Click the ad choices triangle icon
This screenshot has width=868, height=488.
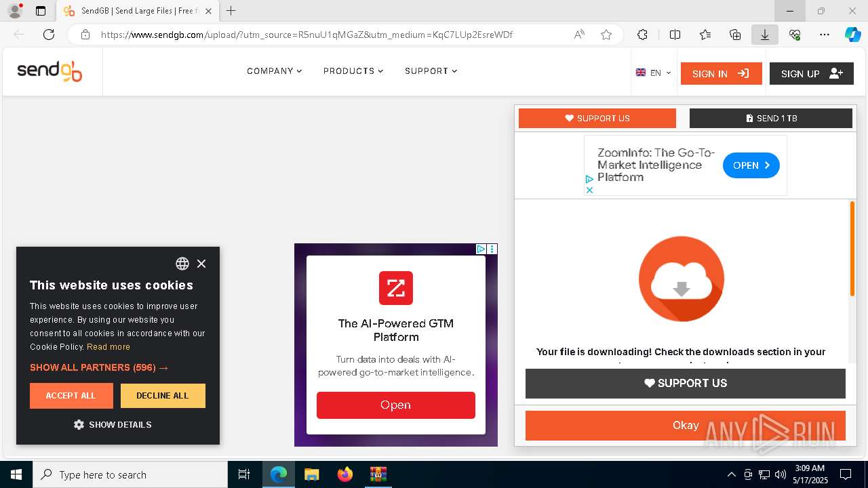(x=589, y=180)
